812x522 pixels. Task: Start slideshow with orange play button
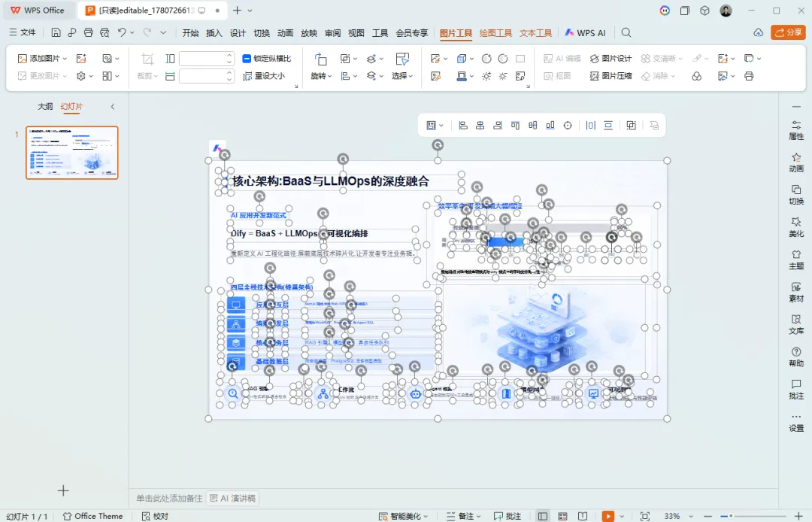[608, 516]
